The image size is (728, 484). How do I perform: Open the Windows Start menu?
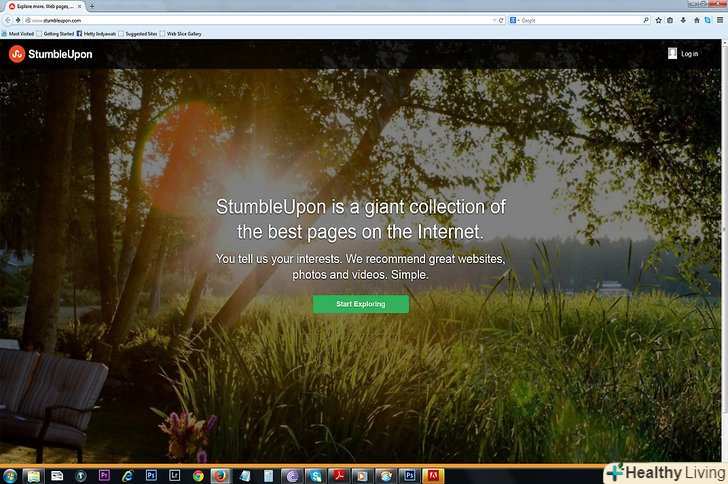click(x=10, y=476)
